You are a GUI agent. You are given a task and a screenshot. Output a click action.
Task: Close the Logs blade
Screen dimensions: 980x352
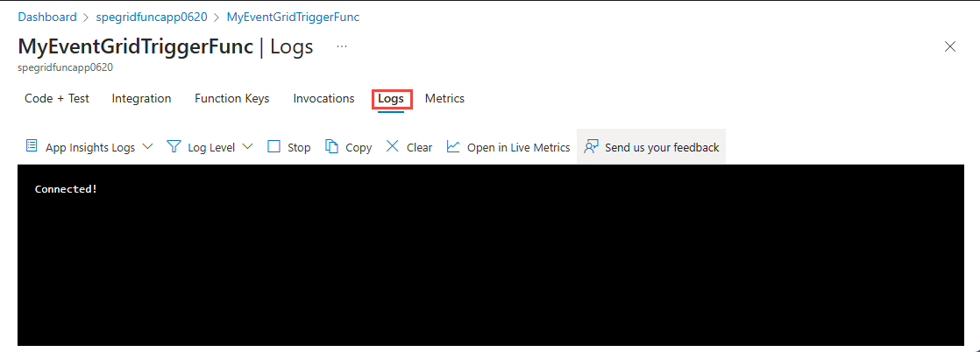[x=949, y=46]
